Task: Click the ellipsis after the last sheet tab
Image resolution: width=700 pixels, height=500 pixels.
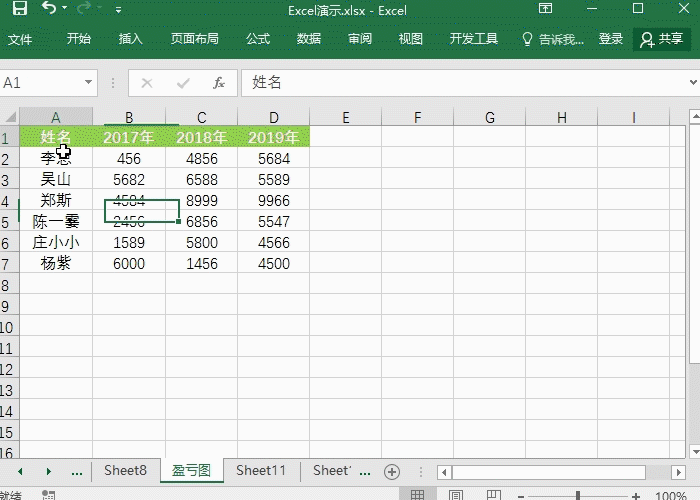Action: pos(365,472)
